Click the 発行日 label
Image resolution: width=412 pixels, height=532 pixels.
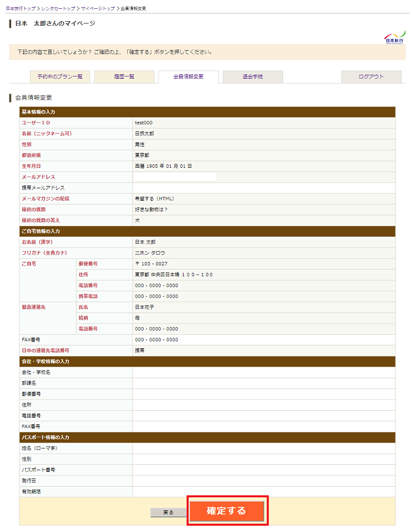(29, 481)
